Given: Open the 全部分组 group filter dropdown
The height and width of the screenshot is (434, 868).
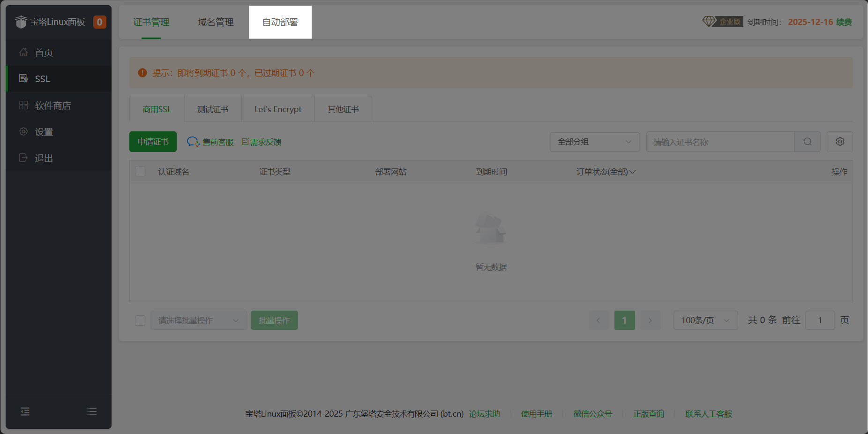Looking at the screenshot, I should coord(594,142).
